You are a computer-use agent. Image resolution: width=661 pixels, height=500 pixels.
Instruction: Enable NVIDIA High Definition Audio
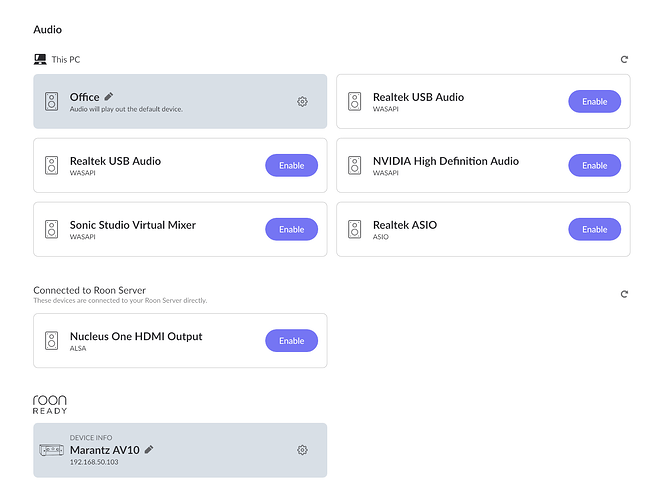tap(594, 166)
